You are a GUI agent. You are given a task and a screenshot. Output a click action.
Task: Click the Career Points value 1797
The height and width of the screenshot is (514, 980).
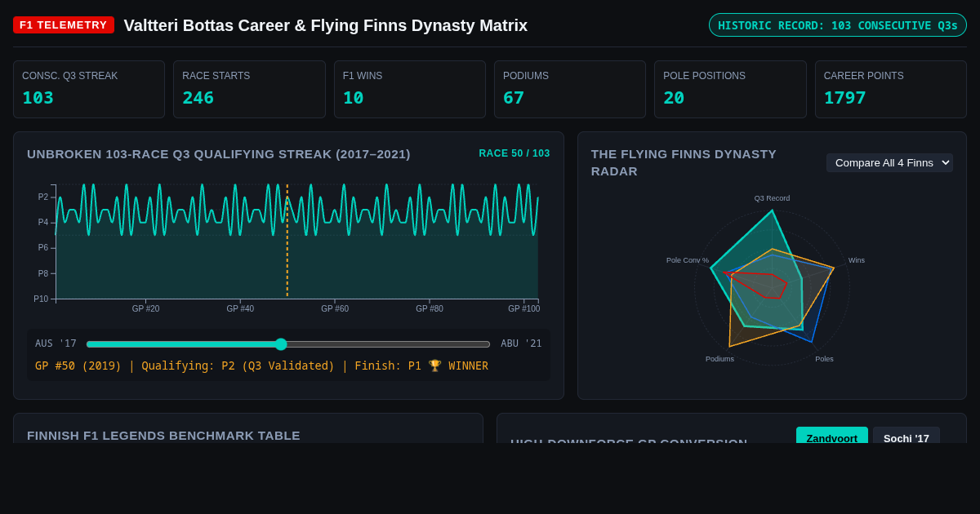(x=845, y=98)
